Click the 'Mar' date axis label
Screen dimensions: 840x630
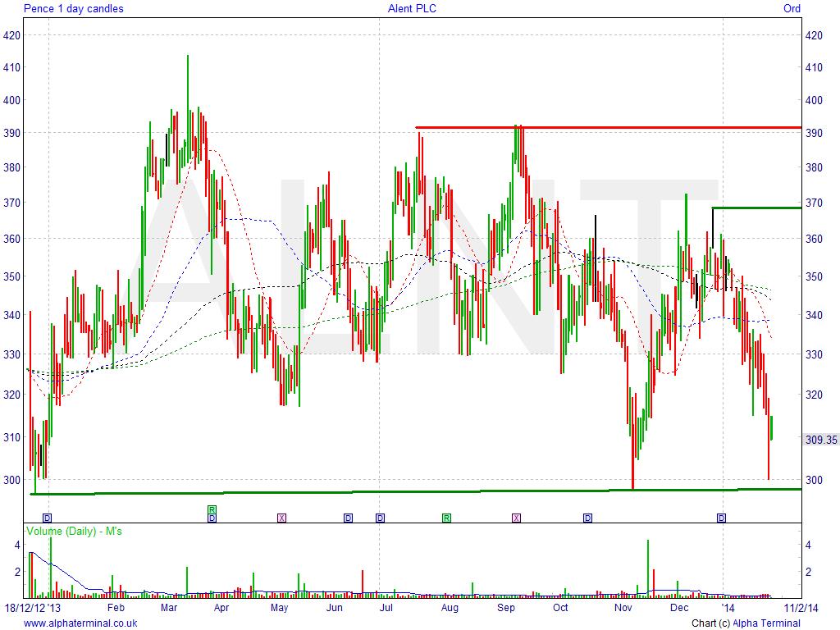(x=169, y=608)
